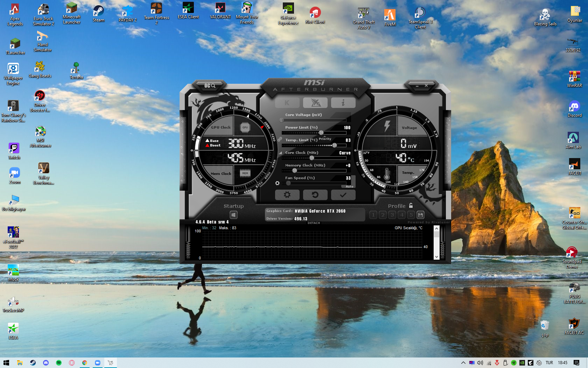Click the FACEIT AC desktop icon
Viewport: 588px width, 368px height.
(x=574, y=326)
